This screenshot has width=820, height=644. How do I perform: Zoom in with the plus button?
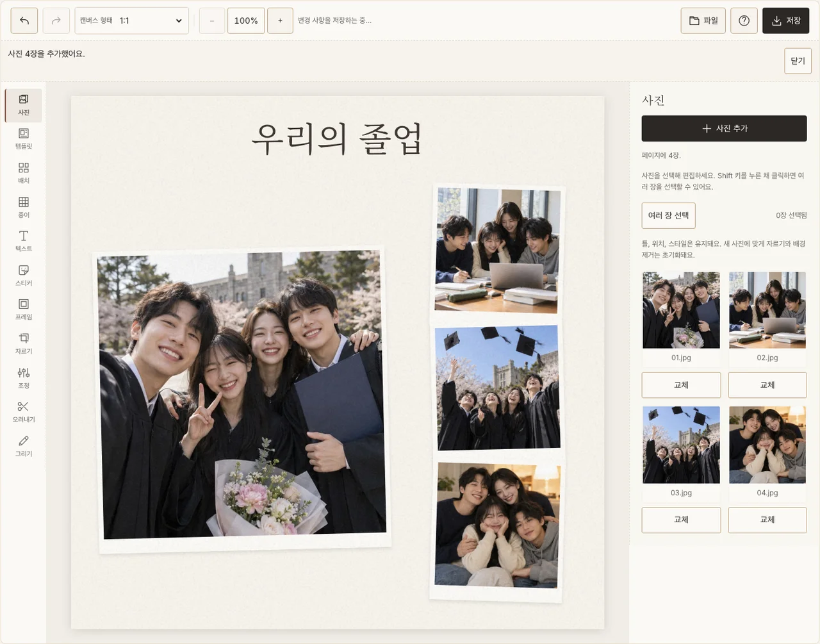280,21
